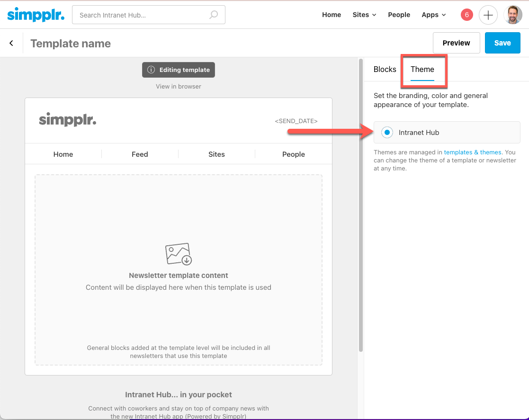Open your profile avatar menu
This screenshot has height=420, width=529.
pyautogui.click(x=514, y=15)
